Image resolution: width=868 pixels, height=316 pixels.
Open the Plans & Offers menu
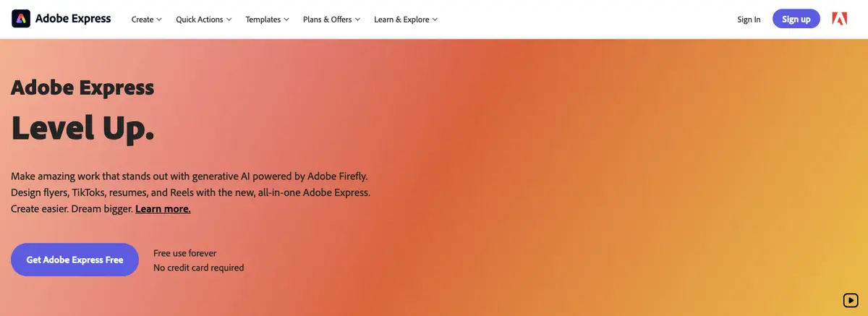(x=327, y=20)
